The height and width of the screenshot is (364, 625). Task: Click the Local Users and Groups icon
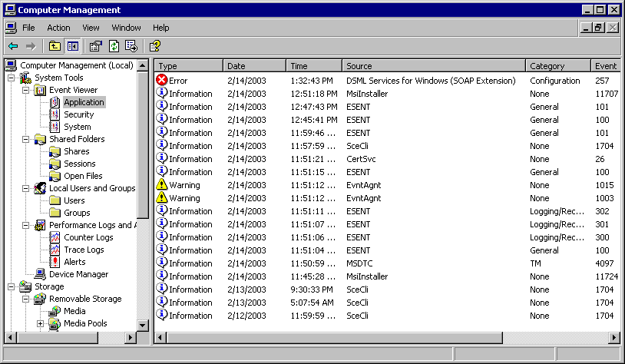pyautogui.click(x=40, y=188)
